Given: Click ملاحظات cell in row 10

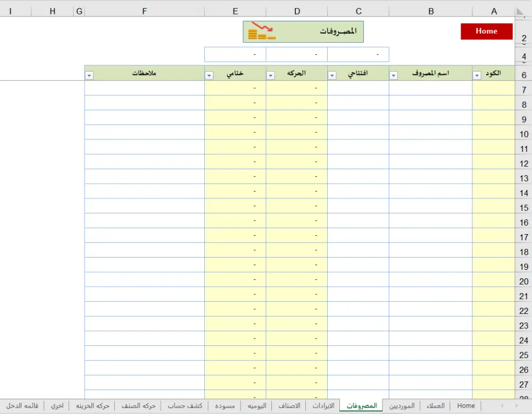Looking at the screenshot, I should (145, 132).
